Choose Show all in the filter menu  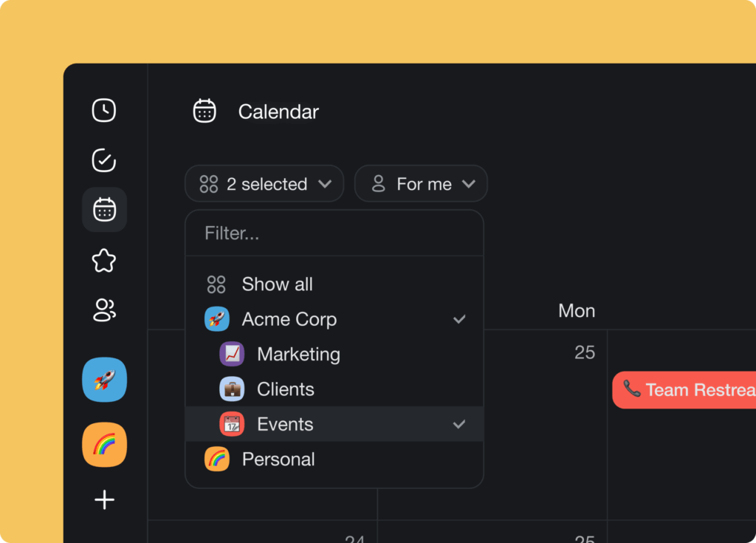point(278,284)
